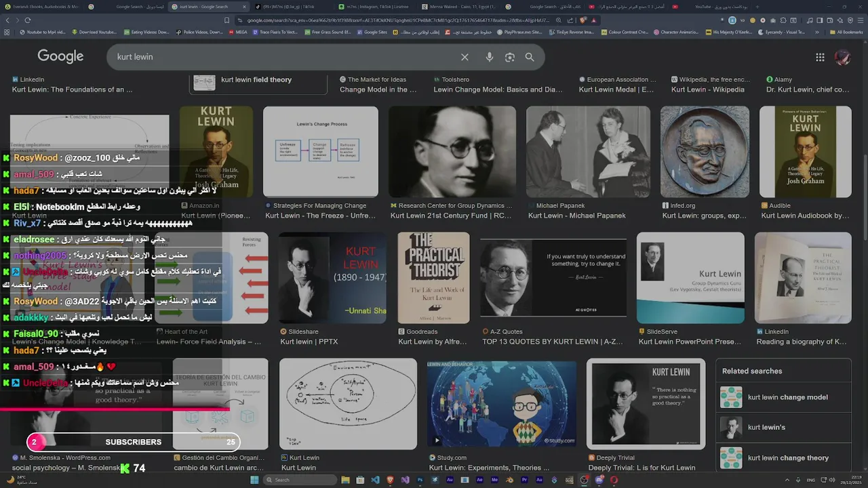
Task: Open OBS Studio from the taskbar
Action: [584, 480]
